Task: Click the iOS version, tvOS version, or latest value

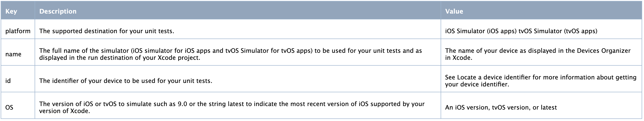Action: (501, 107)
